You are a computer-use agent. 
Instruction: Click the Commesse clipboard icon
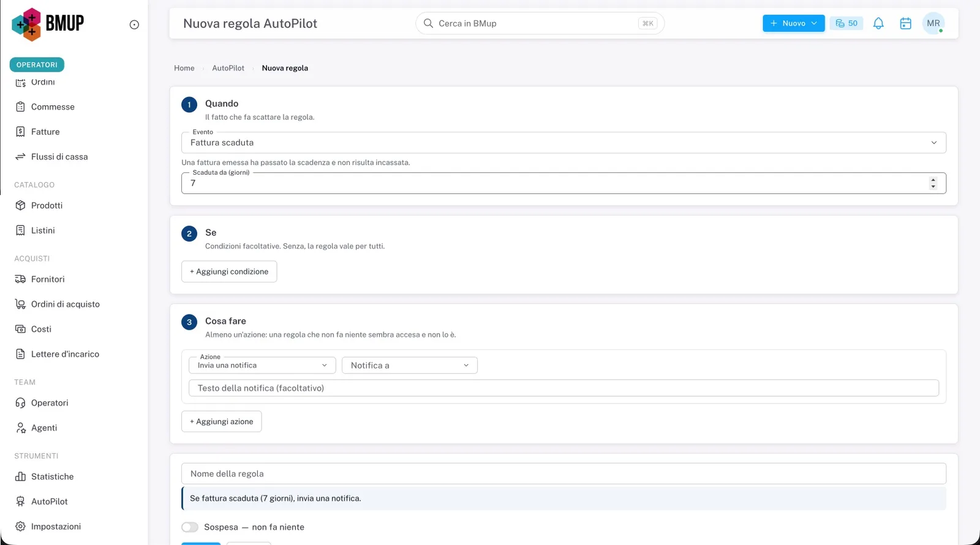[20, 107]
